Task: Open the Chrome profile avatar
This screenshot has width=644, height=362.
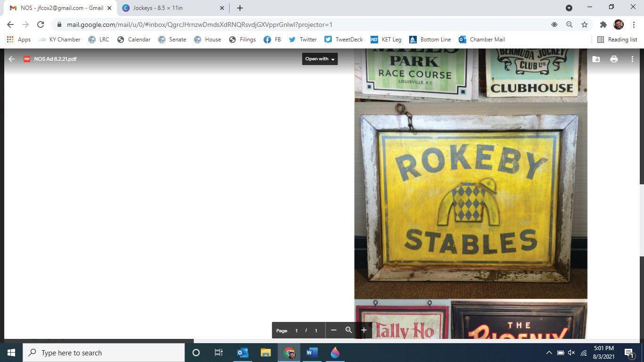Action: pos(619,25)
